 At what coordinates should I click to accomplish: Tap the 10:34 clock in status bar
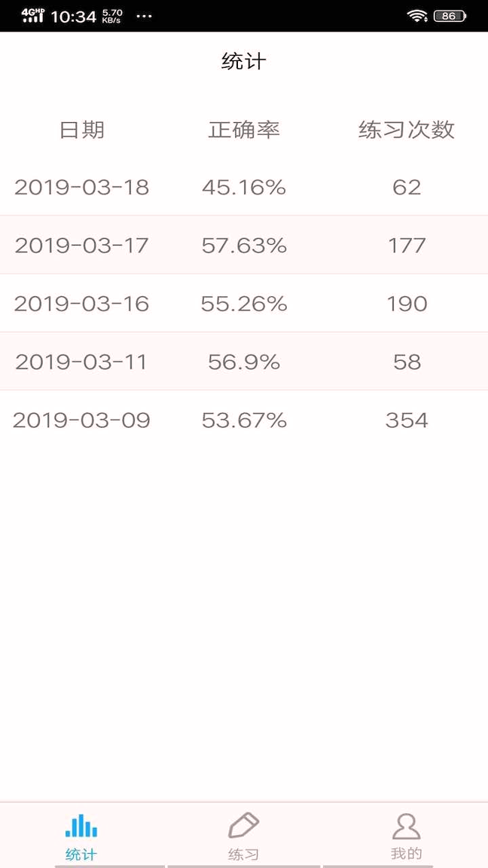[73, 16]
